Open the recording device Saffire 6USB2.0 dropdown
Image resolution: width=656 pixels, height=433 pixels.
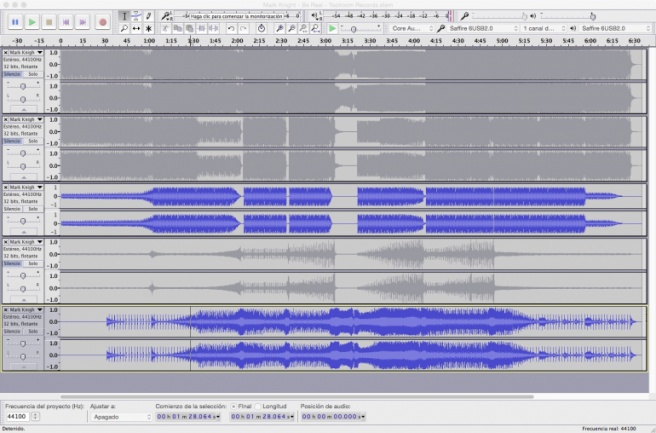pyautogui.click(x=483, y=28)
